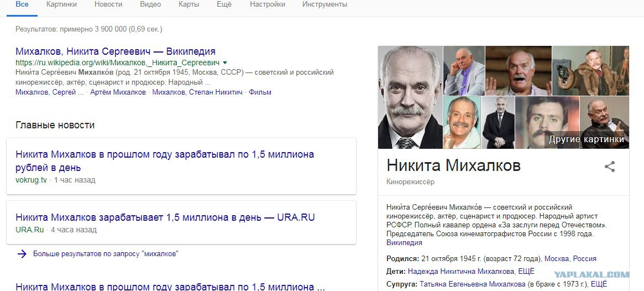Open full-length photo in dark suit
This screenshot has width=644, height=291.
498,122
